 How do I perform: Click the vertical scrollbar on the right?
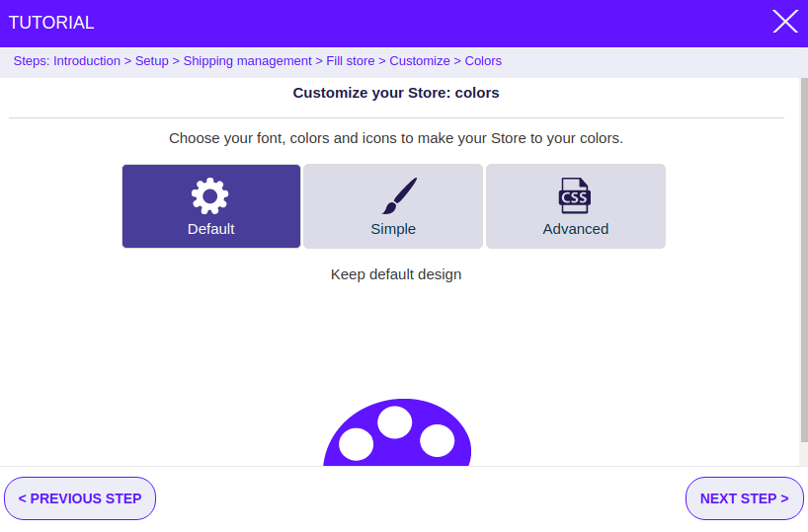[804, 260]
